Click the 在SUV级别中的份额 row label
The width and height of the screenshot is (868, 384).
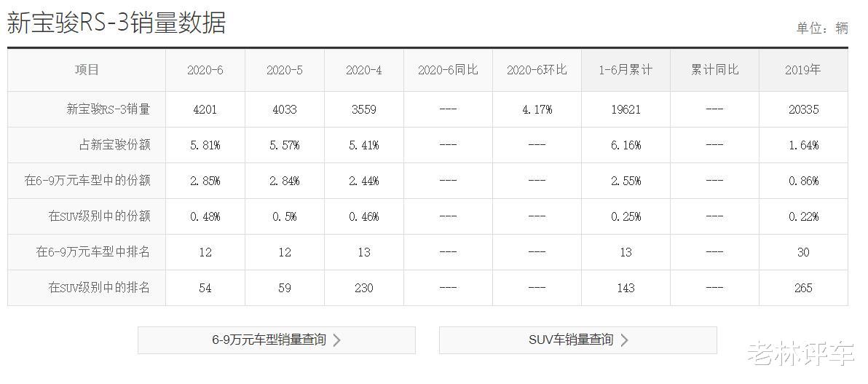coord(99,216)
